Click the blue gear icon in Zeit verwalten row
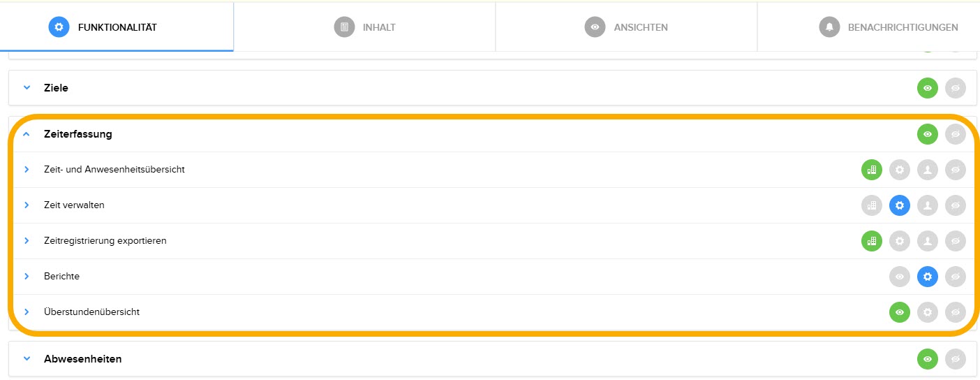The image size is (980, 380). point(899,205)
